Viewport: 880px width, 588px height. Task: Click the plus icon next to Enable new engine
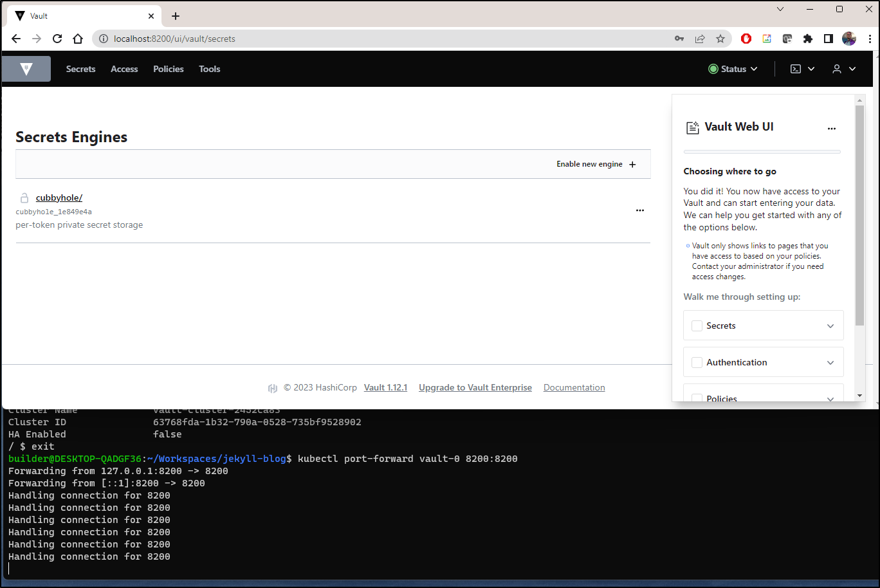point(632,164)
